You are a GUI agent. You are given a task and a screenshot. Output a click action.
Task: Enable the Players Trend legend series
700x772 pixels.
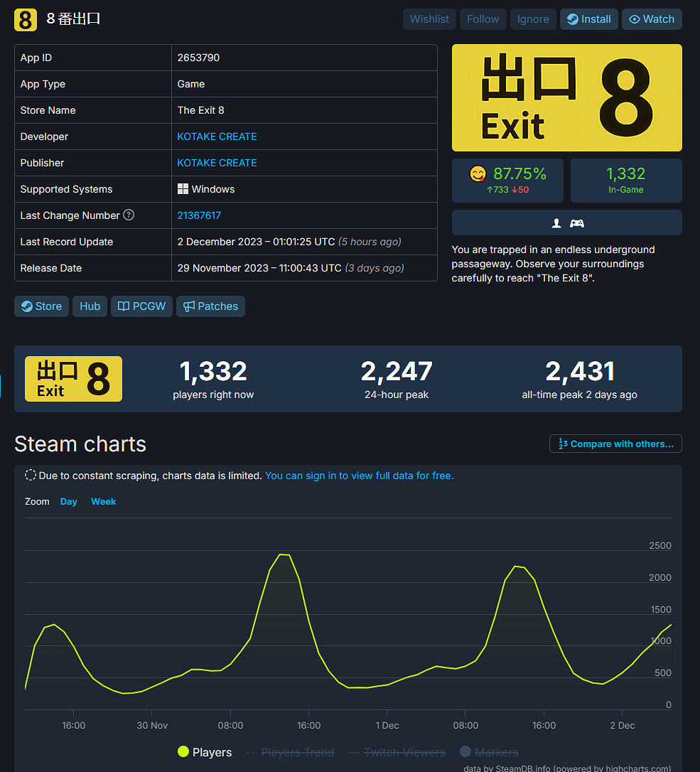(x=290, y=752)
